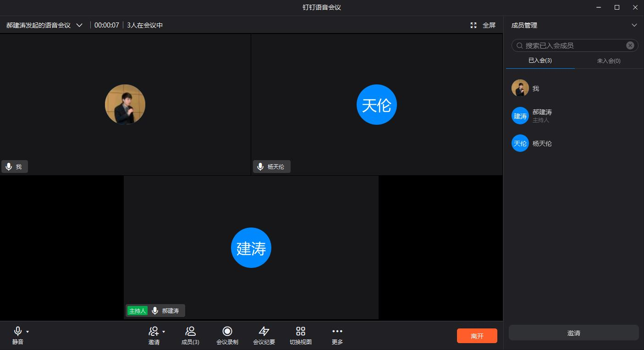Viewport: 644px width, 350px height.
Task: Mute the microphone using 静音 icon
Action: 17,332
